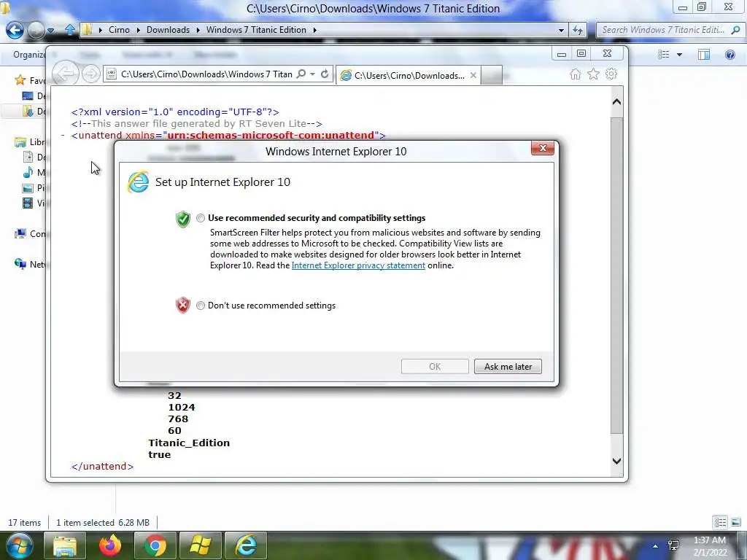Click Downloads in Explorer breadcrumb
Screen dimensions: 747x560
tap(168, 30)
